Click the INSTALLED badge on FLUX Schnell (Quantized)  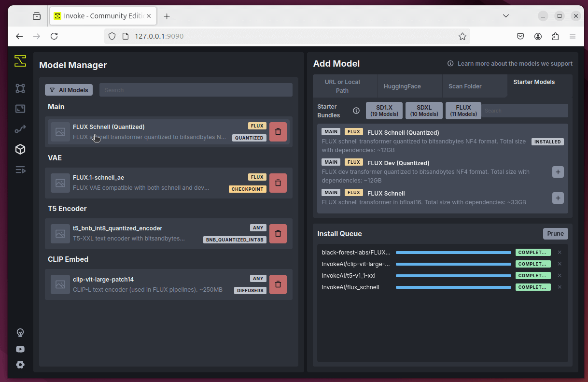coord(547,142)
